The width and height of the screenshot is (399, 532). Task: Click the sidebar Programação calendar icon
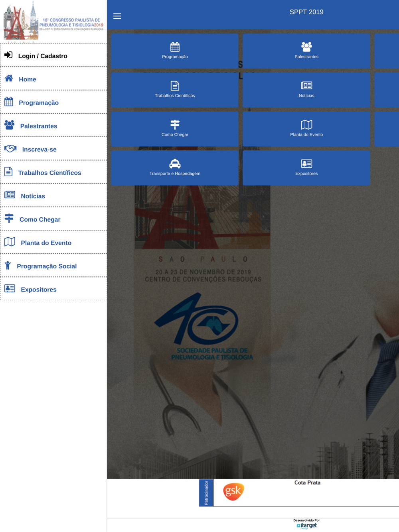(9, 102)
